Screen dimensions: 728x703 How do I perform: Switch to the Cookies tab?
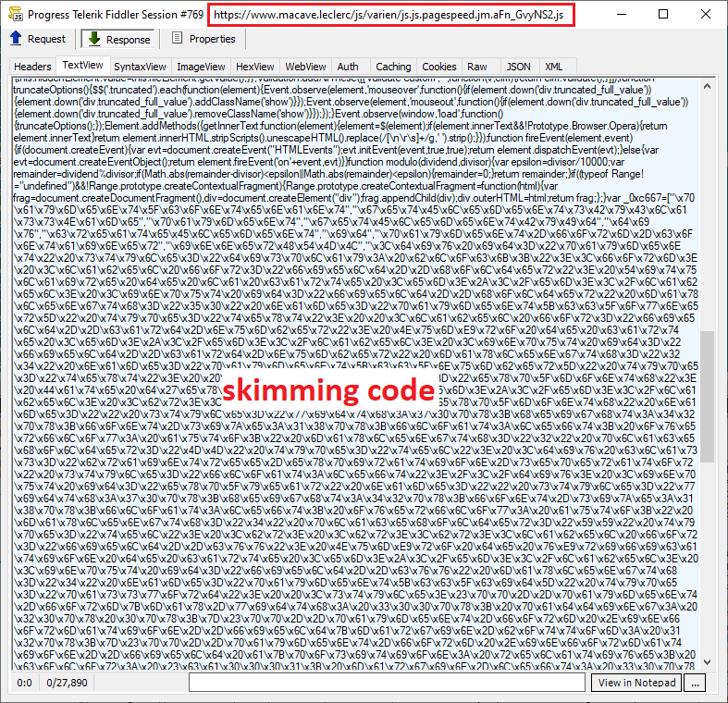click(x=439, y=67)
